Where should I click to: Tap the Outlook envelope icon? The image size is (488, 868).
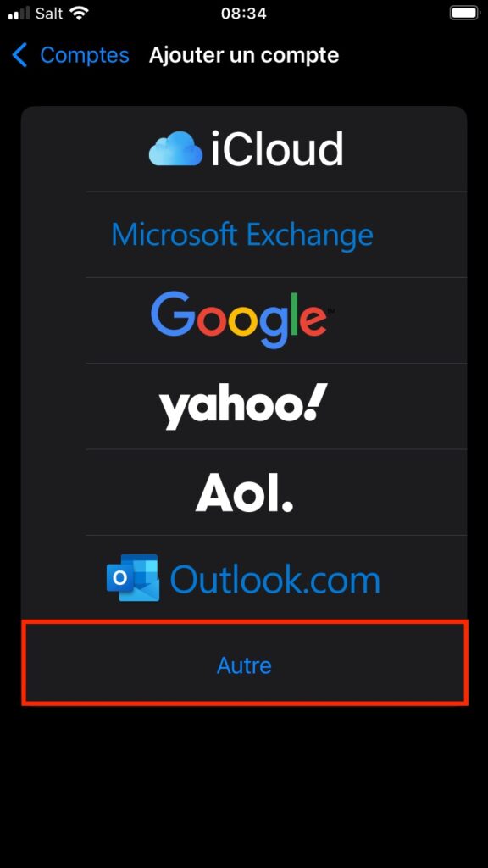click(133, 578)
